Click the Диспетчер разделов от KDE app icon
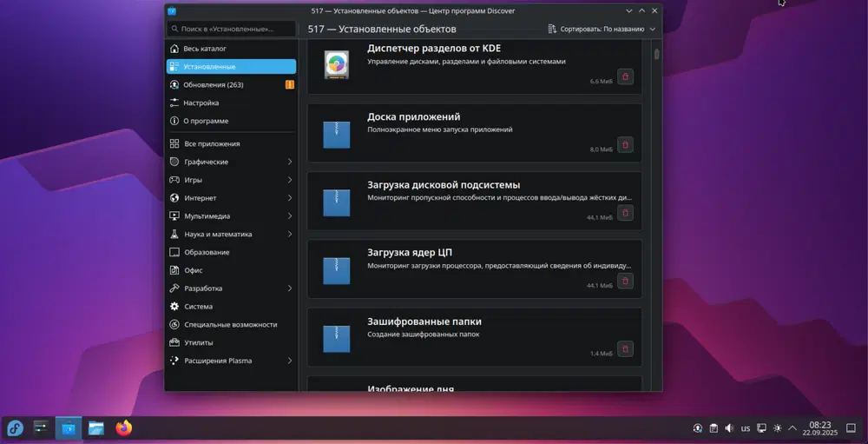This screenshot has height=444, width=868. pos(337,65)
